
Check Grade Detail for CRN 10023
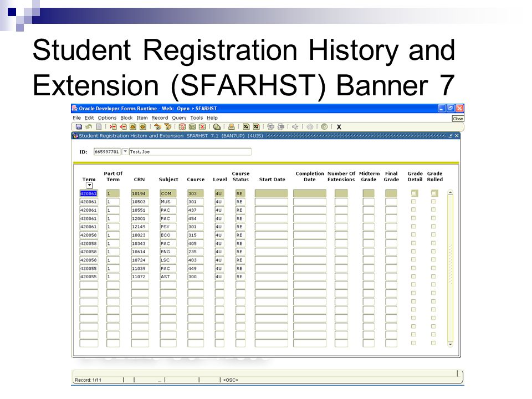pyautogui.click(x=413, y=235)
